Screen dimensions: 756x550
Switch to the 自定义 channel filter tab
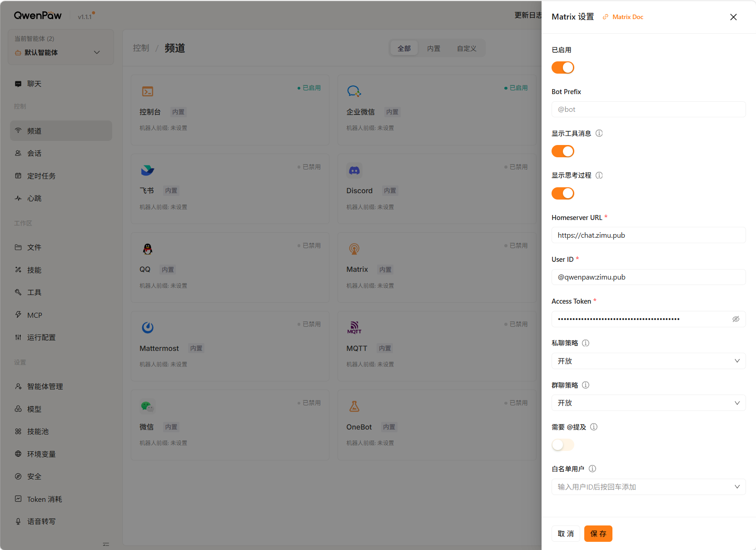point(467,48)
